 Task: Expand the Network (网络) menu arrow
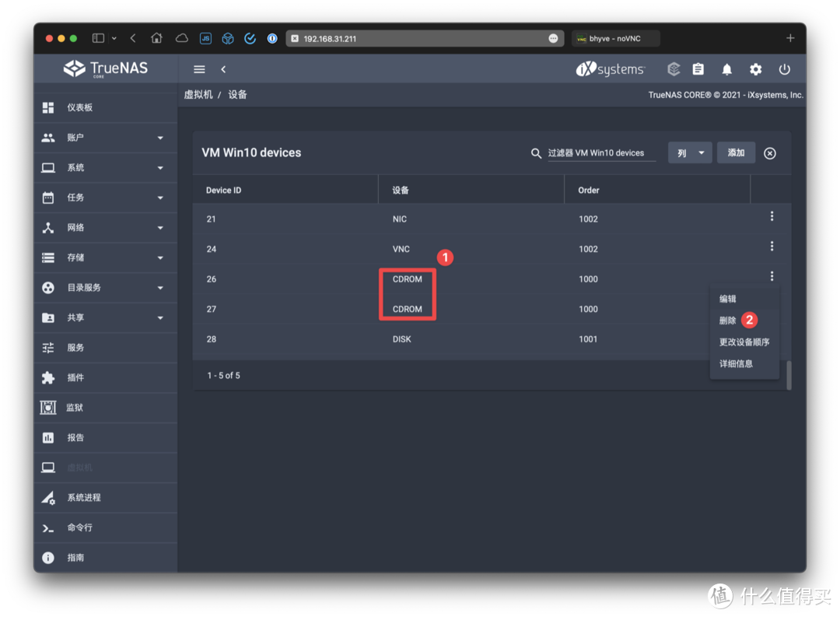point(160,228)
